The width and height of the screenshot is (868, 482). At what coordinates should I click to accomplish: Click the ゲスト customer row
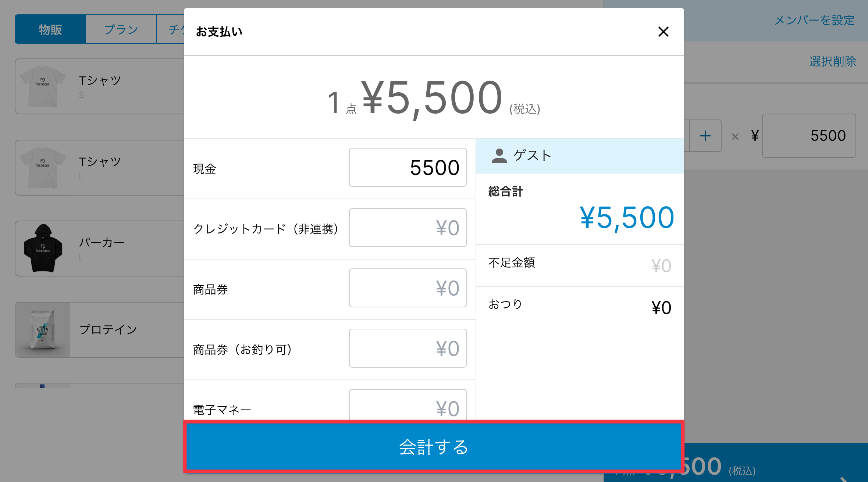[580, 156]
